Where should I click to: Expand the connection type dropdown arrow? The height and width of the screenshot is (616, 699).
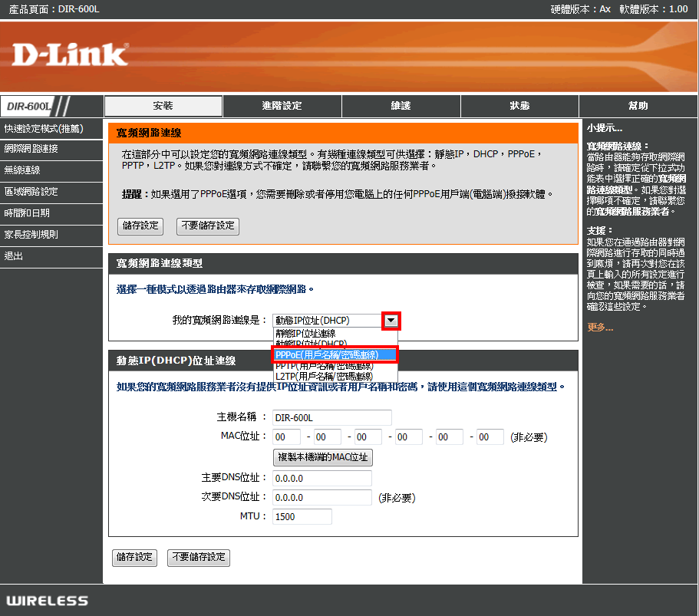click(391, 321)
